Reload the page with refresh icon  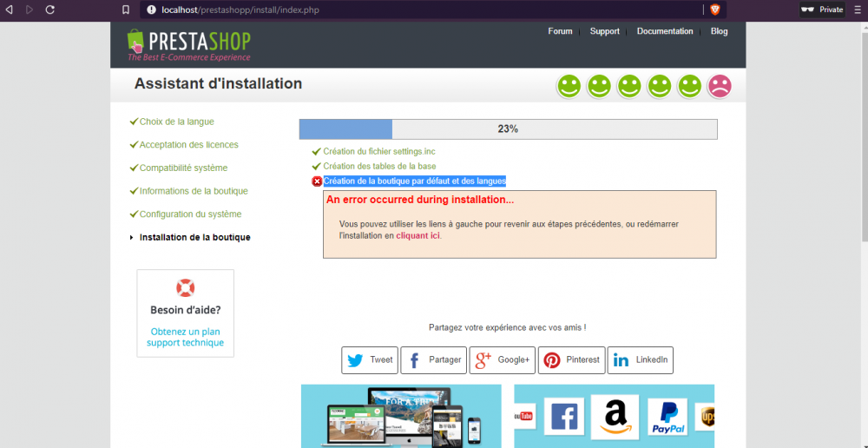pyautogui.click(x=49, y=10)
